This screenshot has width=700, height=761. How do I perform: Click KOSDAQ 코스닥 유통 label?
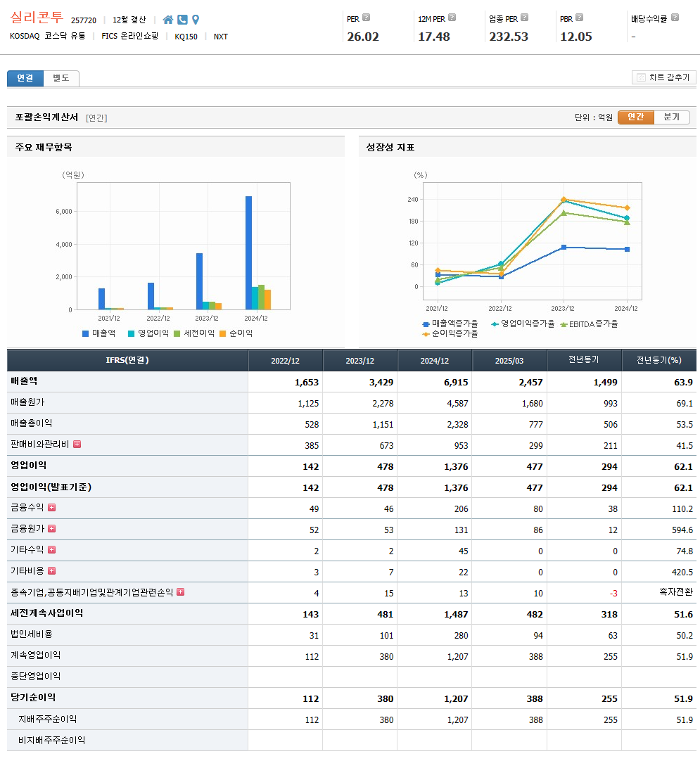tap(48, 37)
